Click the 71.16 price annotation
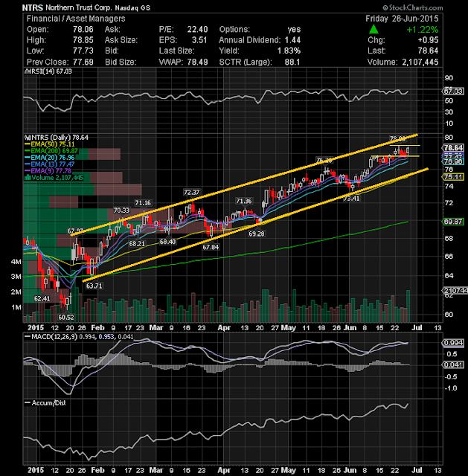 143,203
